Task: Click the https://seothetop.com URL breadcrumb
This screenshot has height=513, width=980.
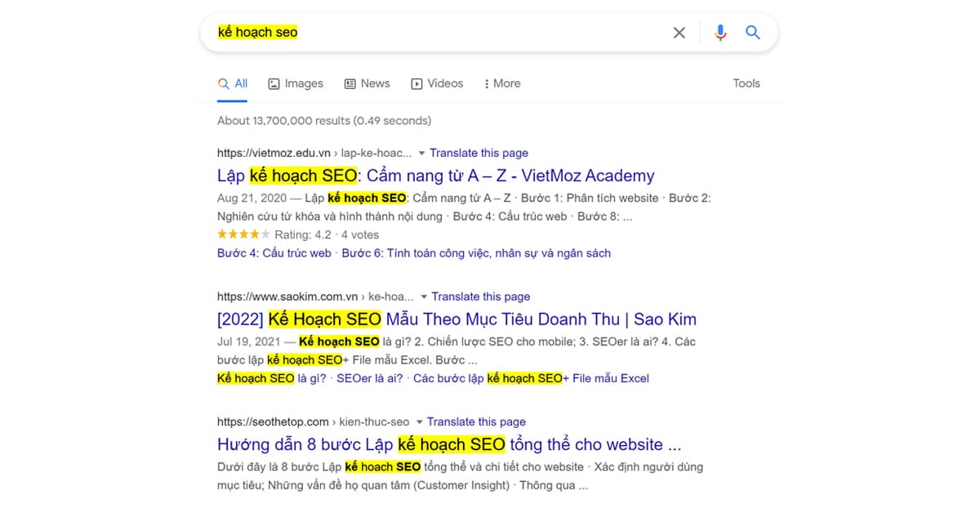Action: coord(313,422)
